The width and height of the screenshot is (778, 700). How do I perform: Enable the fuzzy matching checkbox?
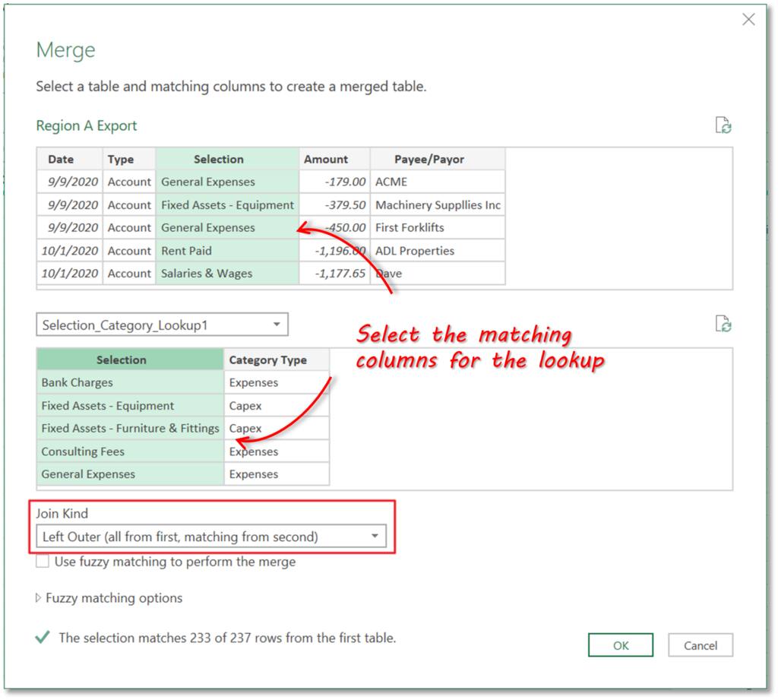[x=43, y=562]
